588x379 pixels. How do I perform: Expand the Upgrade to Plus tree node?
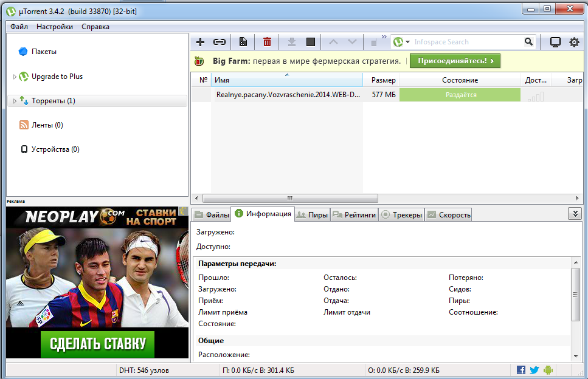(15, 77)
